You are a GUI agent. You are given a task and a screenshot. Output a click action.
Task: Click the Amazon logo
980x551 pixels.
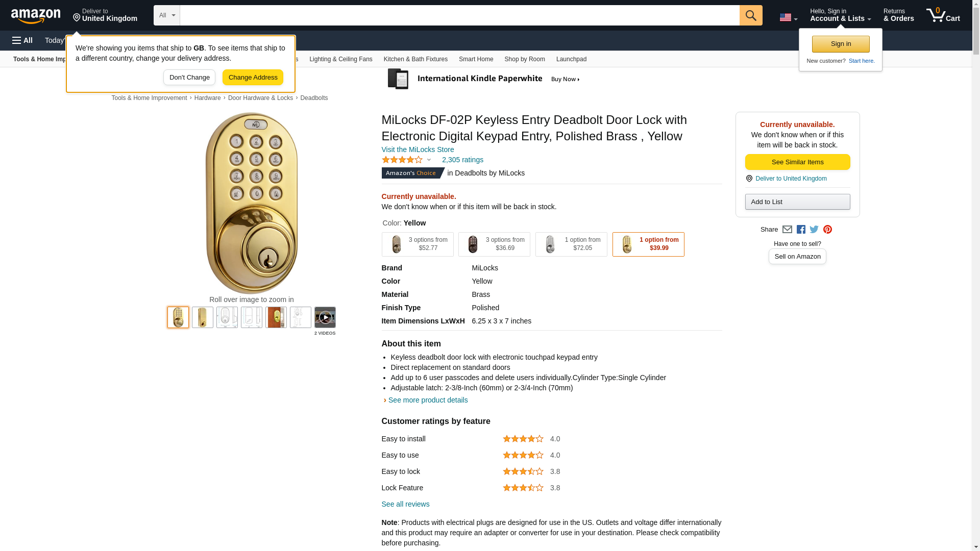tap(36, 16)
